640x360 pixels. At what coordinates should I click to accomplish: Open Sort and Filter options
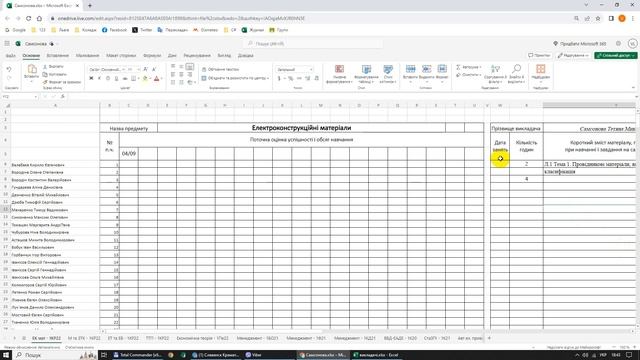(495, 74)
